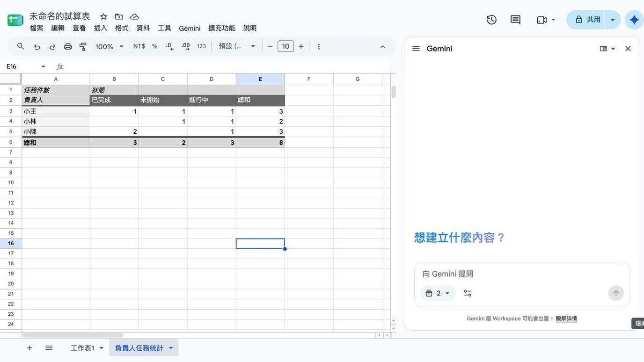Open Gemini prompt settings sliders icon
Image resolution: width=644 pixels, height=362 pixels.
coord(468,293)
